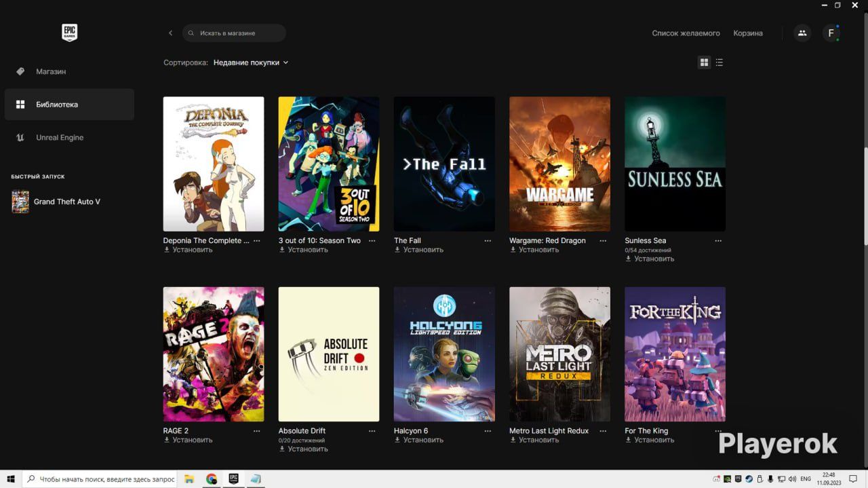Click the Windows taskbar search box

(x=100, y=479)
